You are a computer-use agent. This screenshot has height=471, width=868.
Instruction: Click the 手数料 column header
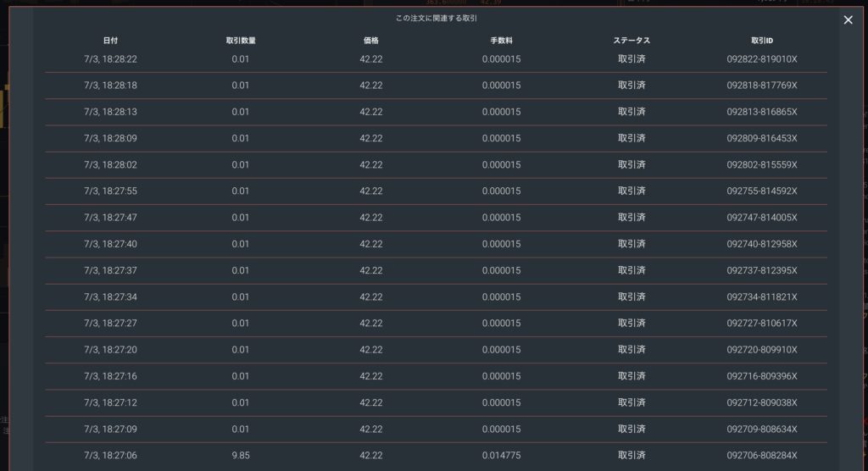tap(501, 41)
